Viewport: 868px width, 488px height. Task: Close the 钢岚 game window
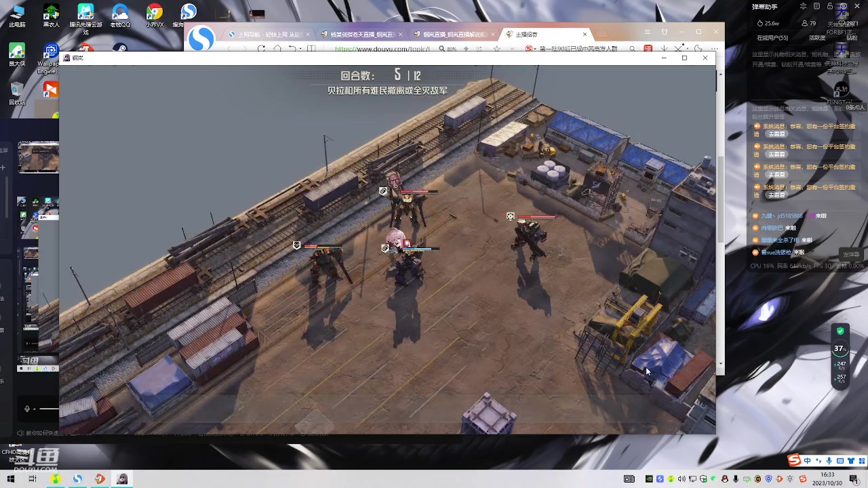pos(705,58)
